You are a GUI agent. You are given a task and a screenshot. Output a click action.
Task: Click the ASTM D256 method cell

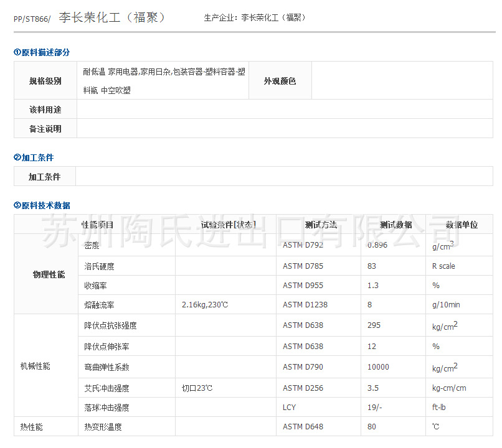(x=318, y=388)
